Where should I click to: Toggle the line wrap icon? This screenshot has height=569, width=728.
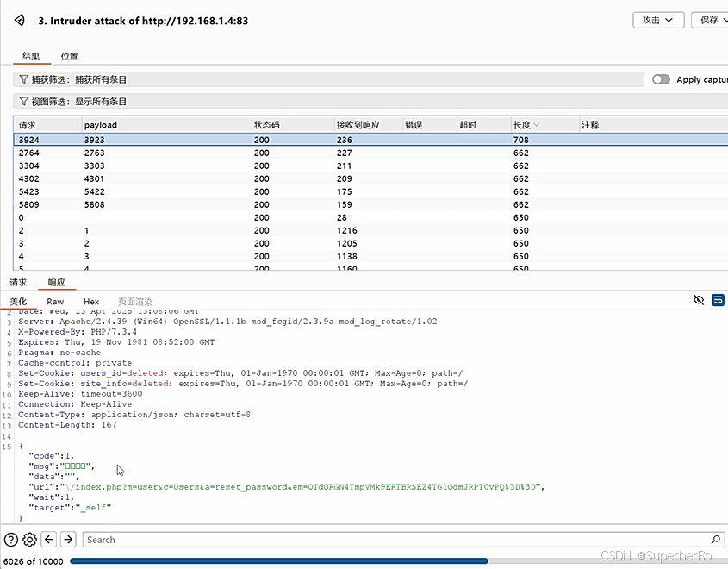[718, 300]
